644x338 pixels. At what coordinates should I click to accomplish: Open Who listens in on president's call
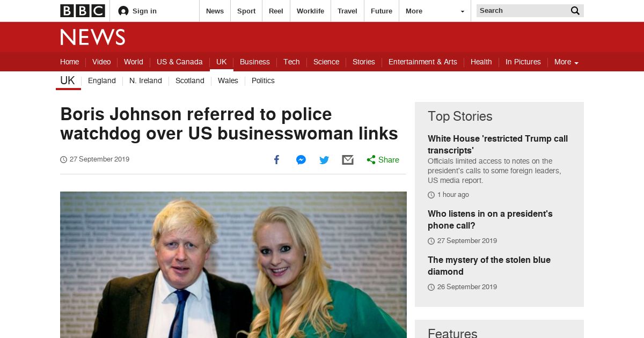point(490,219)
